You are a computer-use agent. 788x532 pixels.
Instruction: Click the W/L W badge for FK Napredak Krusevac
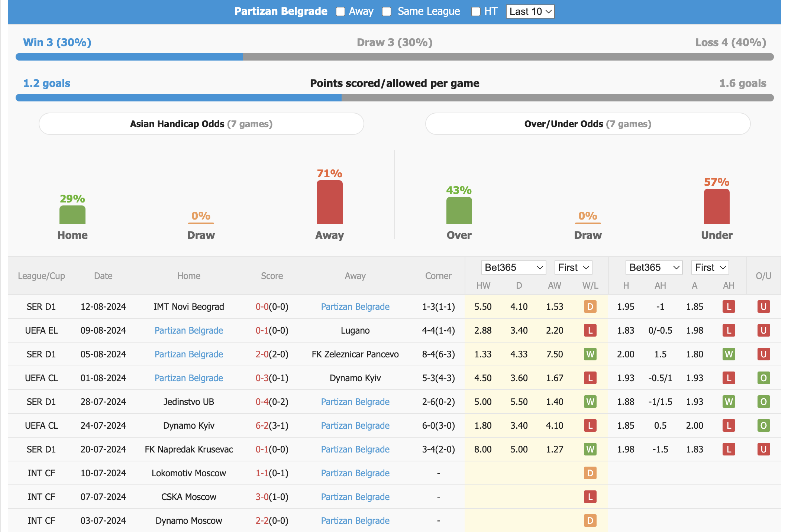click(590, 449)
